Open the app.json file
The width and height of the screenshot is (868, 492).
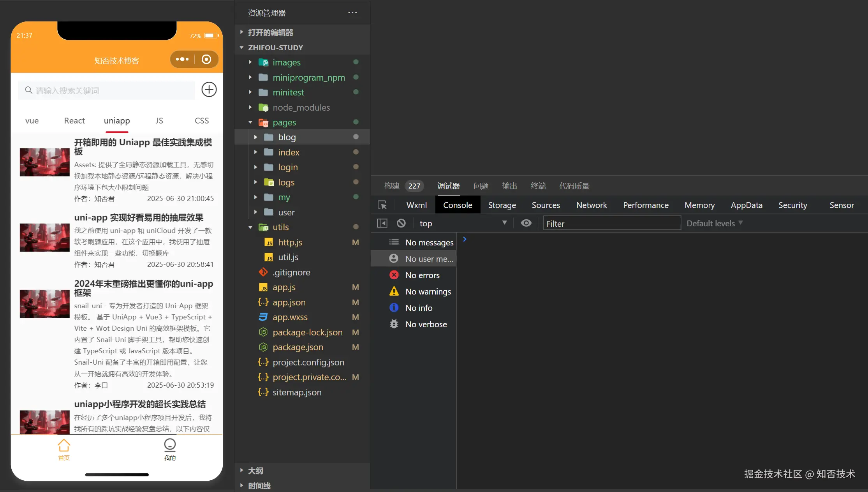pyautogui.click(x=289, y=302)
